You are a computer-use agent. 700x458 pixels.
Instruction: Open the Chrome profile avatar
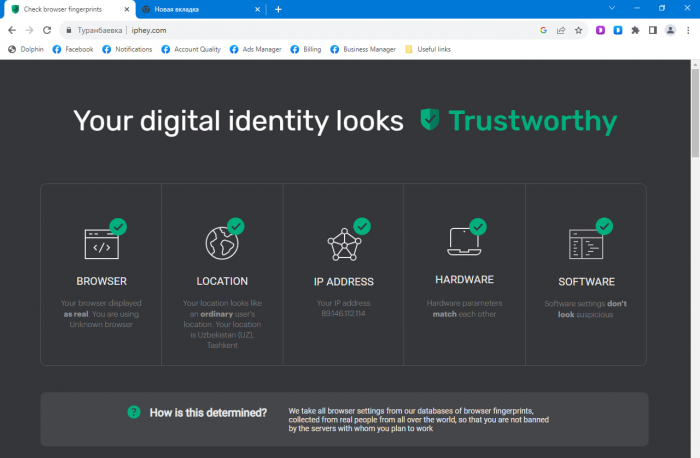point(670,30)
